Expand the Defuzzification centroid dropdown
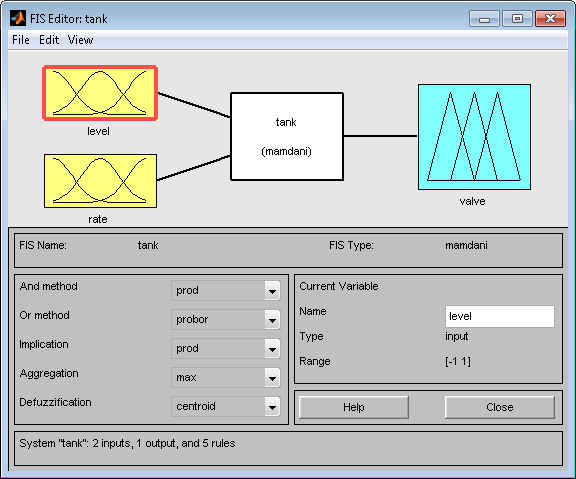576x479 pixels. pyautogui.click(x=226, y=407)
